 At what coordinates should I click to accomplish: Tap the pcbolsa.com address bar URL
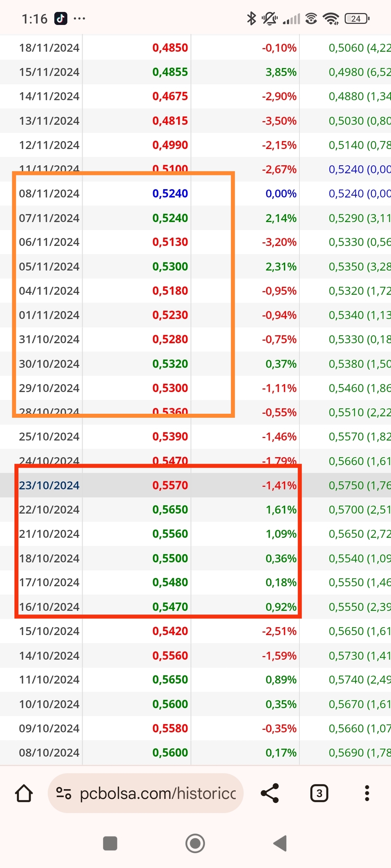(x=157, y=793)
